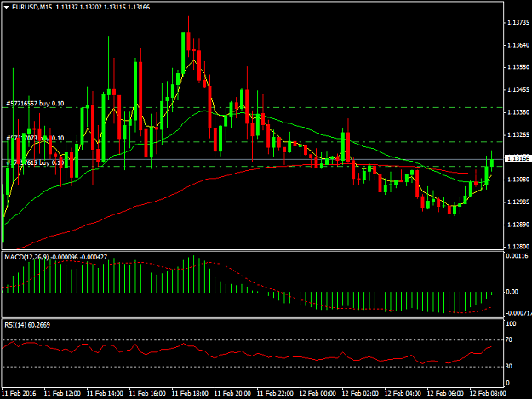The width and height of the screenshot is (532, 399).
Task: Click the RSI 70 level label
Action: point(509,339)
